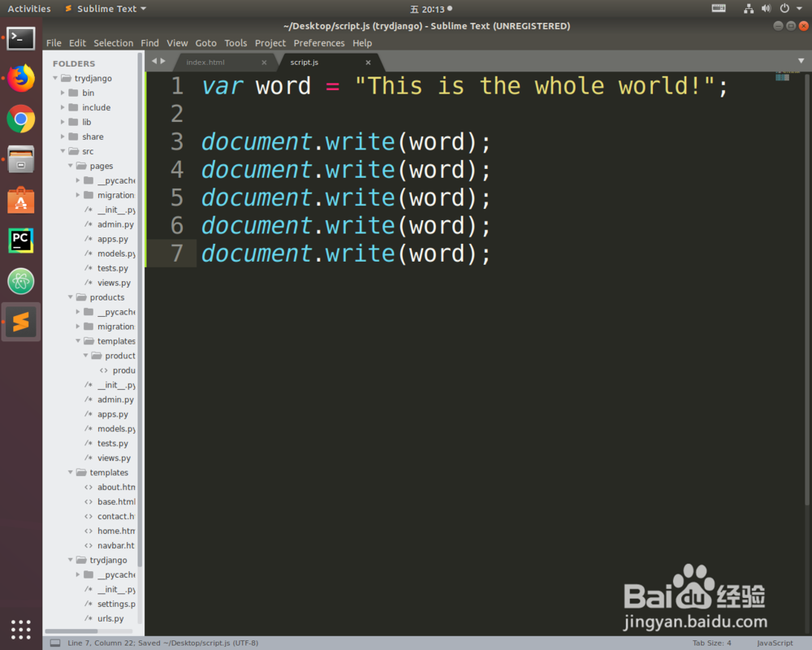This screenshot has height=650, width=812.
Task: Collapse the top-level templates folder under src
Action: coord(71,473)
